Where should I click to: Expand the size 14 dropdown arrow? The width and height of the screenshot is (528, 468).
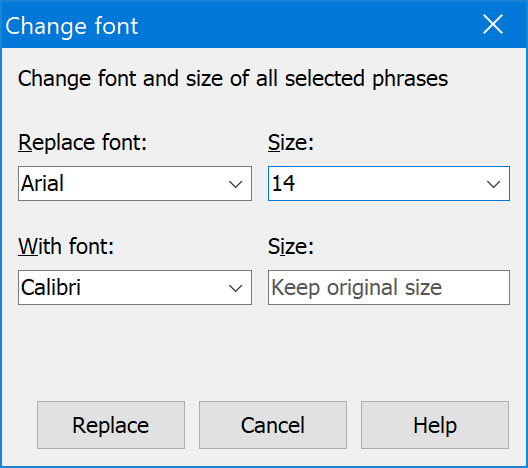click(493, 184)
